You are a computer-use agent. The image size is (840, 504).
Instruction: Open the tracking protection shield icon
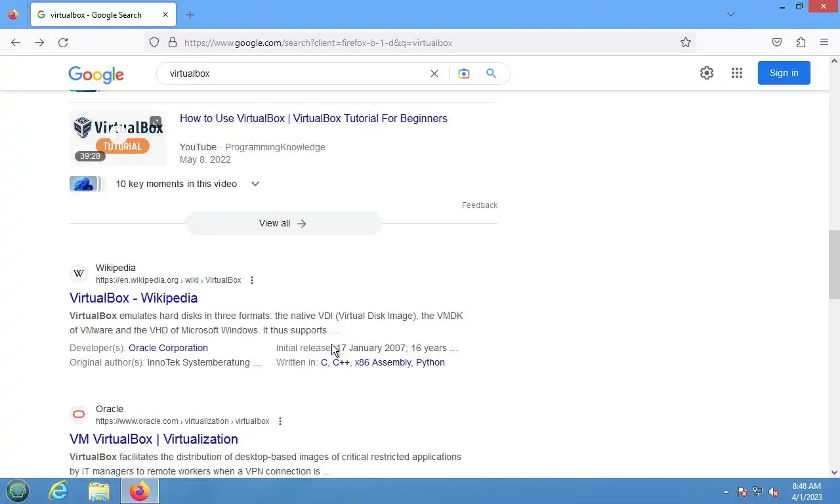click(x=154, y=43)
